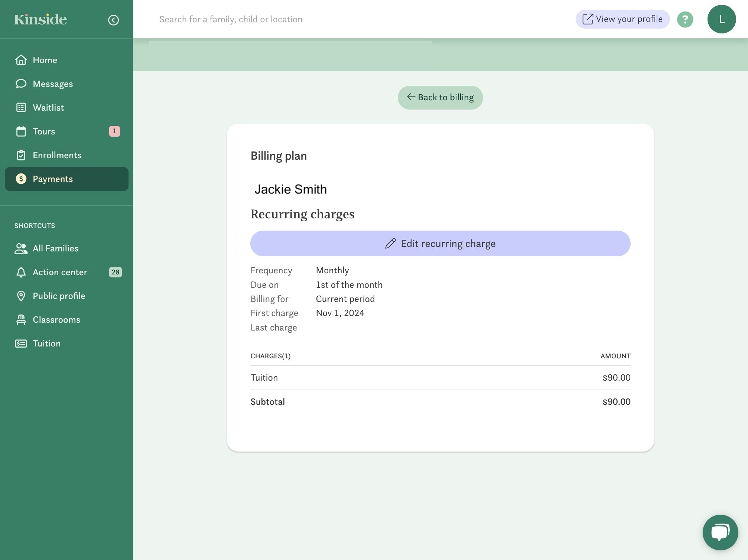
Task: Open the L user avatar menu
Action: (x=721, y=19)
